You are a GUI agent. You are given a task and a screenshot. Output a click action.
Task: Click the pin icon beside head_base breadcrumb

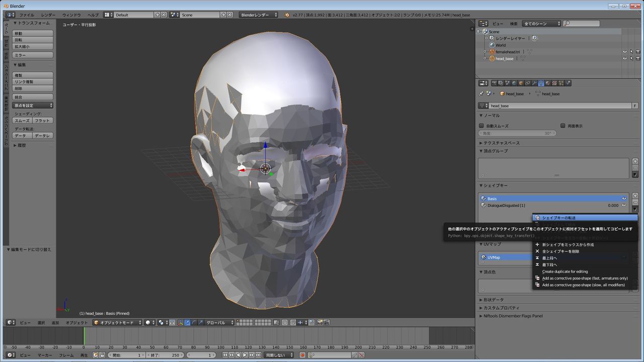click(481, 94)
